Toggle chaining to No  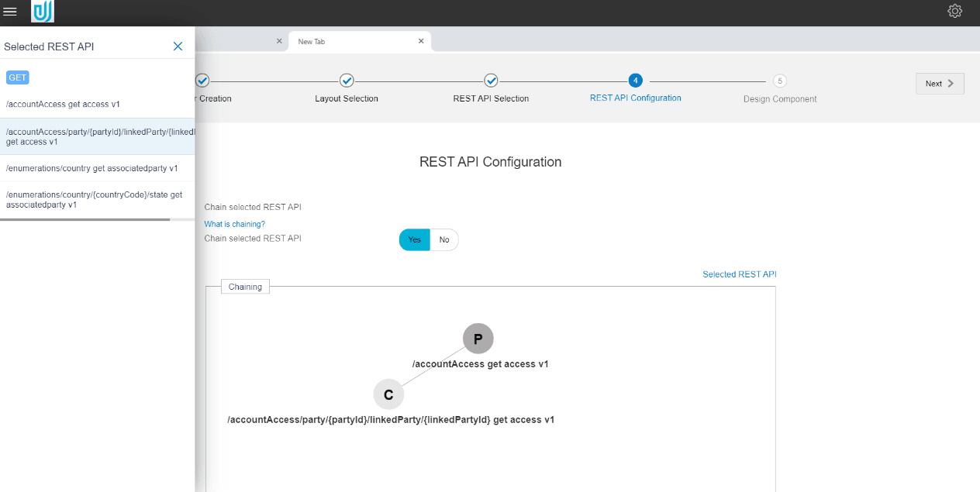[x=444, y=240]
